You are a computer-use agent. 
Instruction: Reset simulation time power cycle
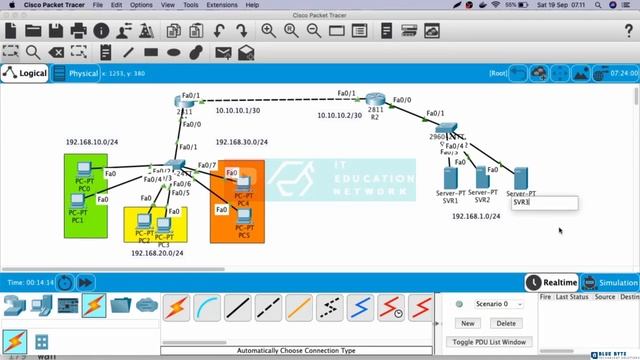65,282
